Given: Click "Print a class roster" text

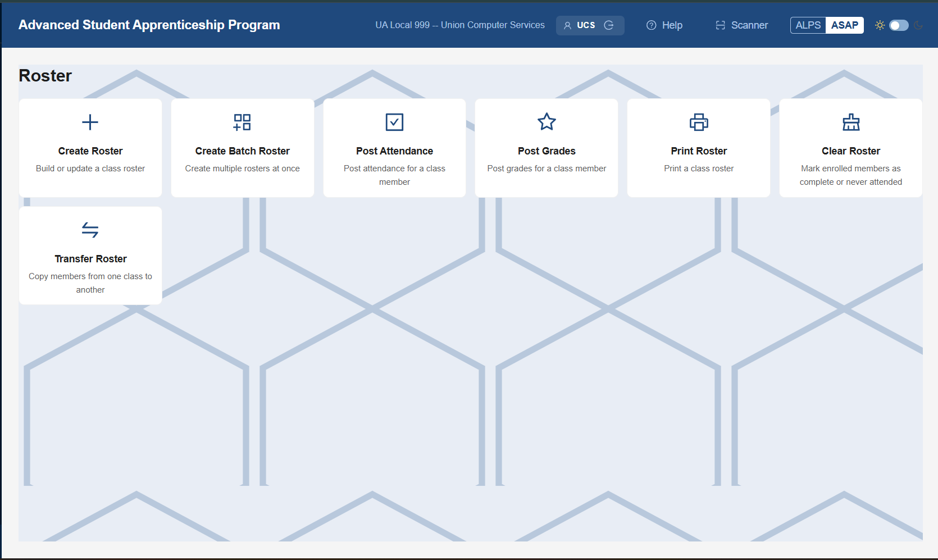Looking at the screenshot, I should pos(699,169).
